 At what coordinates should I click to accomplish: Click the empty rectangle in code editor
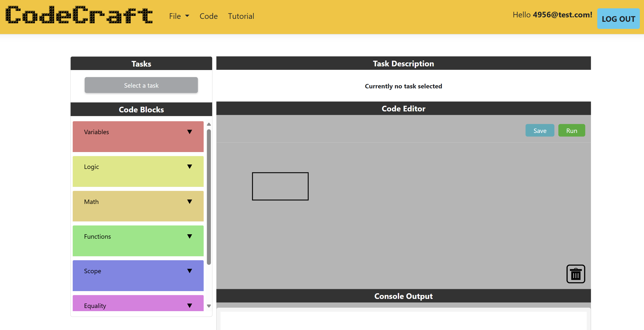coord(280,186)
